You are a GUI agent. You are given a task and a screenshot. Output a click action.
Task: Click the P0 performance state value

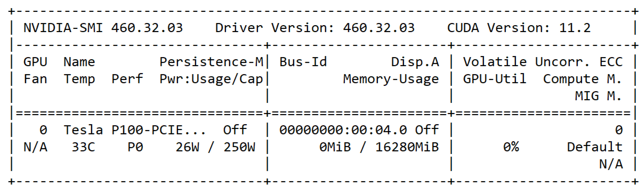click(135, 147)
